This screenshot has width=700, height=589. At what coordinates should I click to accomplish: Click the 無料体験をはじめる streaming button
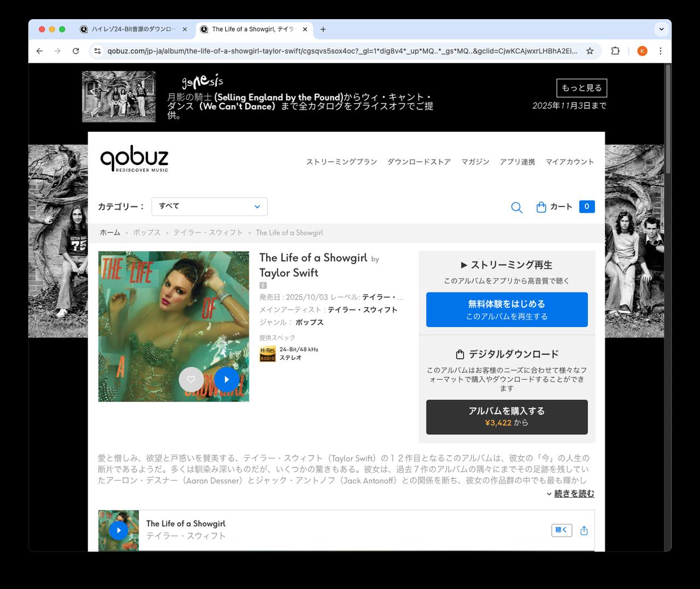(506, 309)
